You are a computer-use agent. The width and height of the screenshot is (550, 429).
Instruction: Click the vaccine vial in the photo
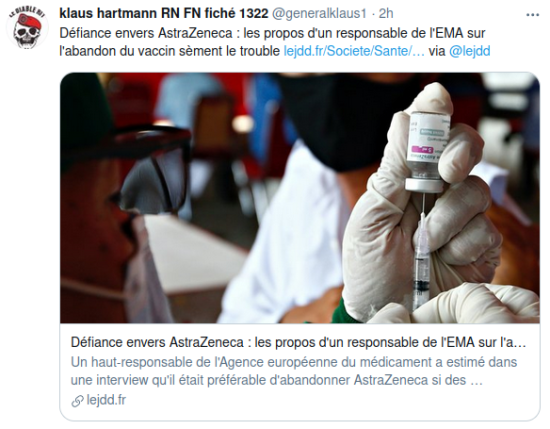pyautogui.click(x=427, y=151)
